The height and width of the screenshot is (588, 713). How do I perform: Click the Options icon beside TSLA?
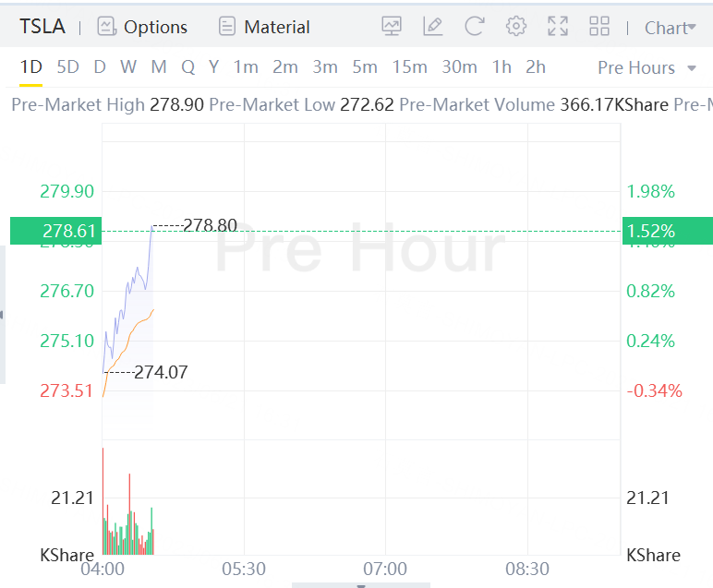point(107,27)
